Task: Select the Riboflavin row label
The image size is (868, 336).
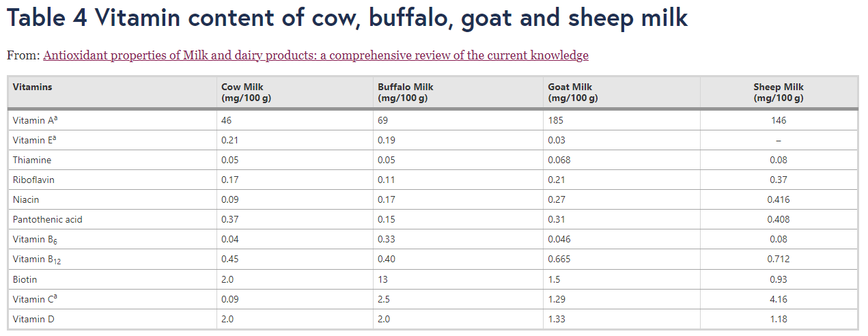Action: click(33, 180)
